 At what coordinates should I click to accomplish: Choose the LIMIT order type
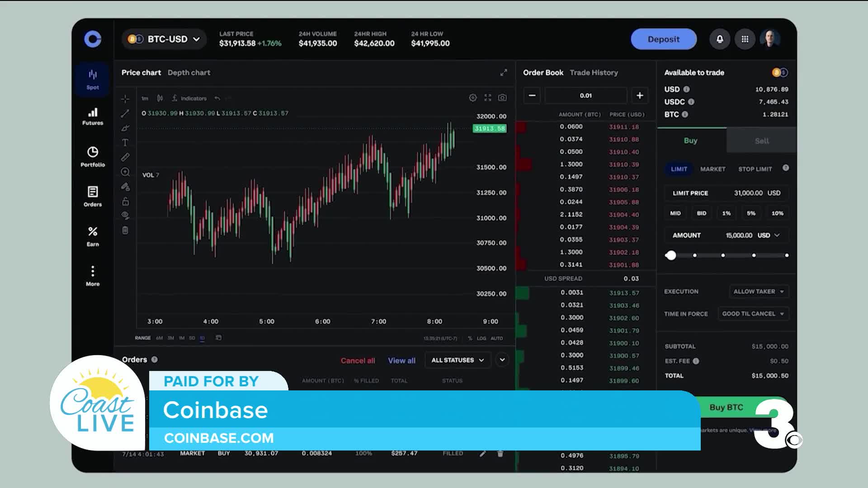pyautogui.click(x=679, y=169)
